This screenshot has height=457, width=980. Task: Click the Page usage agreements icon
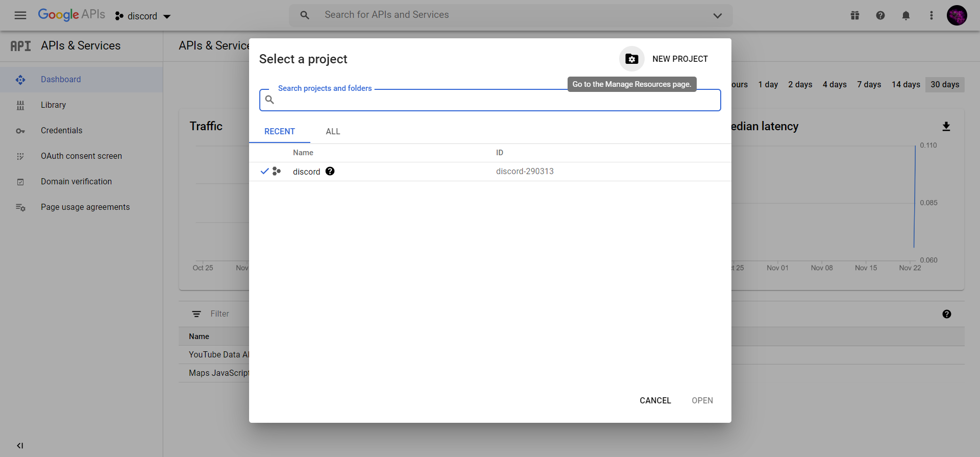(20, 207)
